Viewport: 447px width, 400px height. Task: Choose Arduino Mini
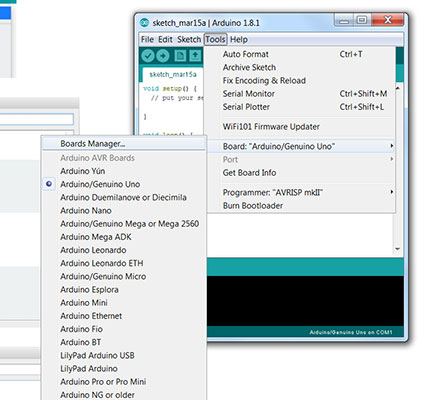point(124,303)
